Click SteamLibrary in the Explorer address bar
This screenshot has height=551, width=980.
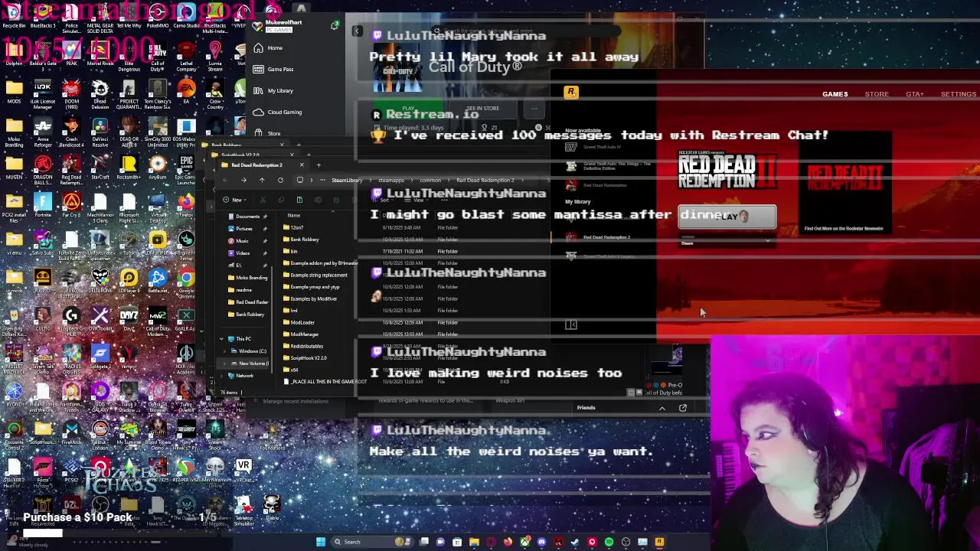click(347, 181)
